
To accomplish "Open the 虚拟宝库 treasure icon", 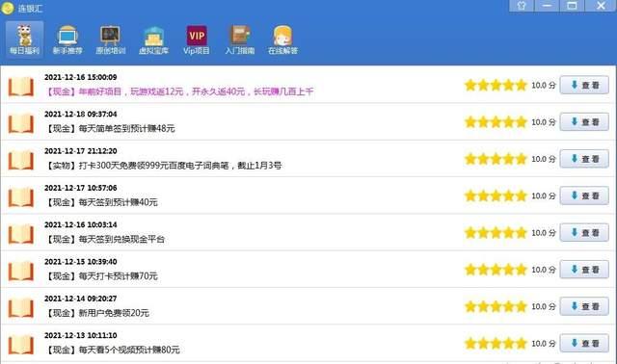I will pyautogui.click(x=153, y=39).
